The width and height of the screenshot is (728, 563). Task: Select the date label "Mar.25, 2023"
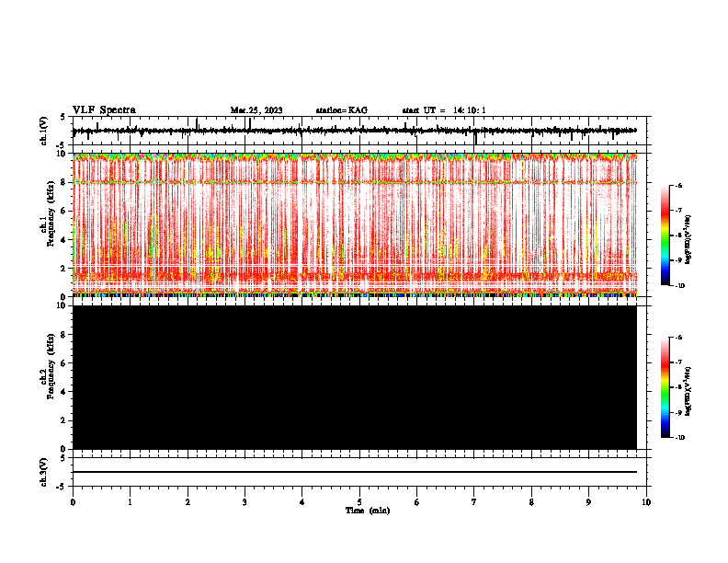pyautogui.click(x=256, y=110)
